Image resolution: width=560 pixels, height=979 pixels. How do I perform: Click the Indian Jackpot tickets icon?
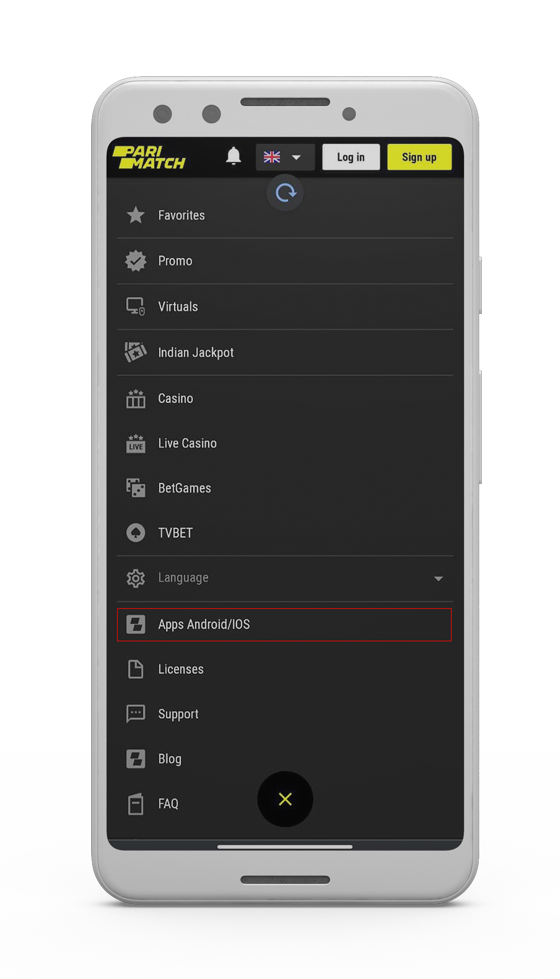[x=136, y=352]
